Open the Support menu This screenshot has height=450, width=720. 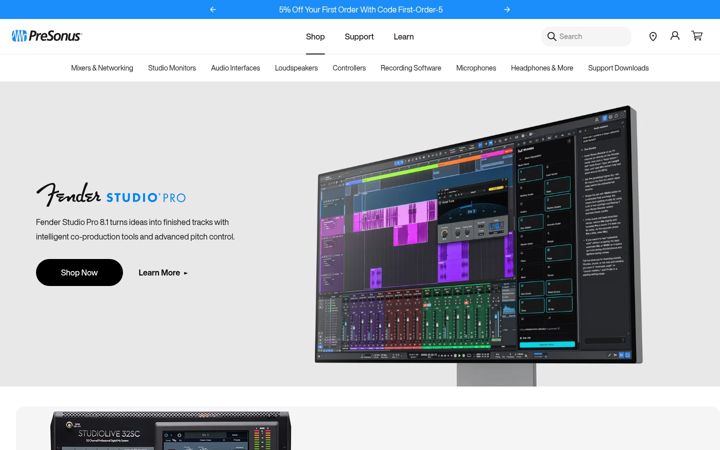pyautogui.click(x=359, y=37)
